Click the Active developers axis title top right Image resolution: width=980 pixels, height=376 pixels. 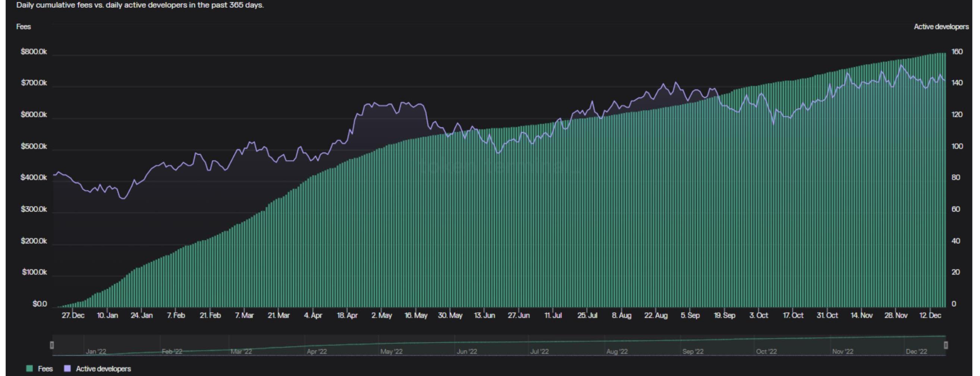pyautogui.click(x=941, y=26)
